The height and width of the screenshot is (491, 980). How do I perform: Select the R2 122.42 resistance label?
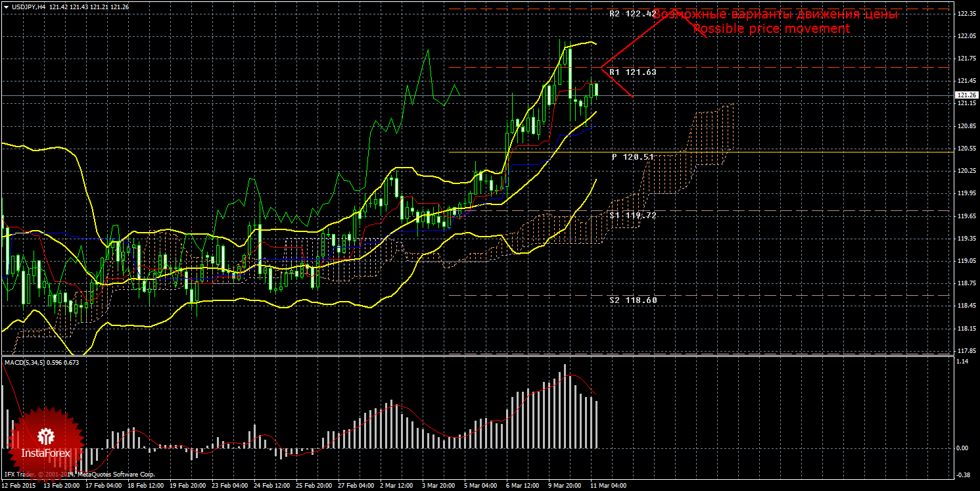pyautogui.click(x=633, y=13)
